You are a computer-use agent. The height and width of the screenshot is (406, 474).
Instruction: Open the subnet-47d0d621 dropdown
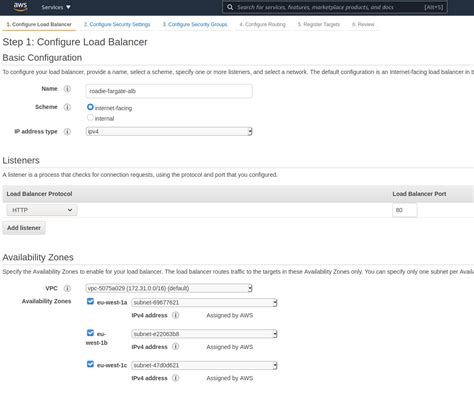click(204, 365)
